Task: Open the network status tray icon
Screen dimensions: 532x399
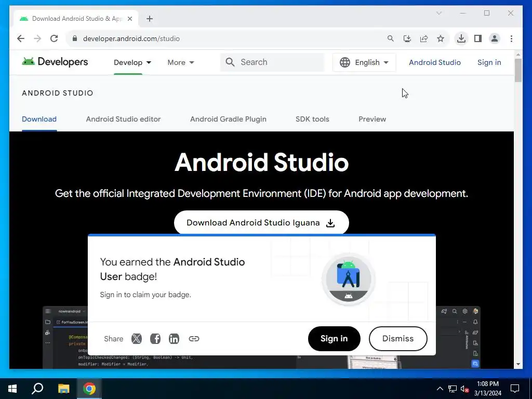Action: (x=453, y=389)
